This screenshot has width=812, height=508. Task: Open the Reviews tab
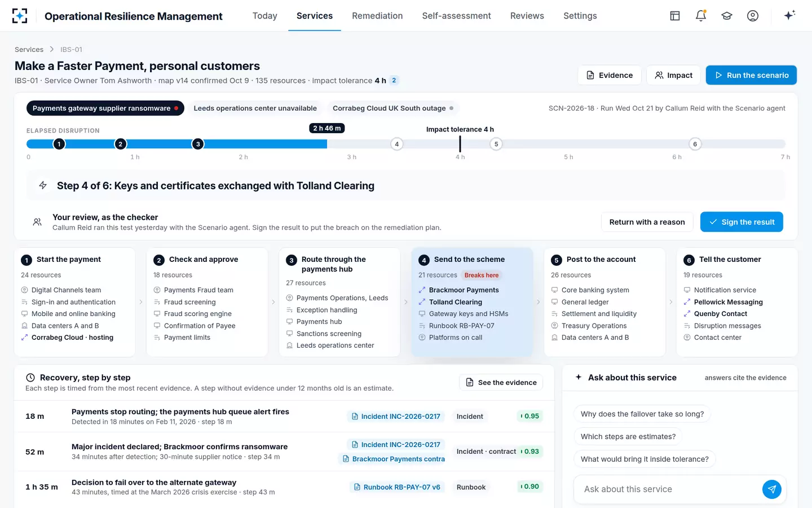tap(527, 16)
